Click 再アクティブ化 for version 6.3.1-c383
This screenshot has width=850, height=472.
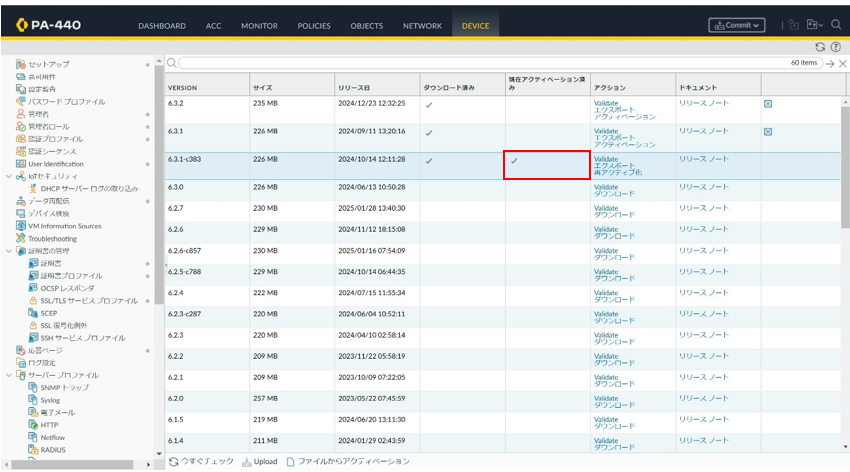click(x=618, y=172)
